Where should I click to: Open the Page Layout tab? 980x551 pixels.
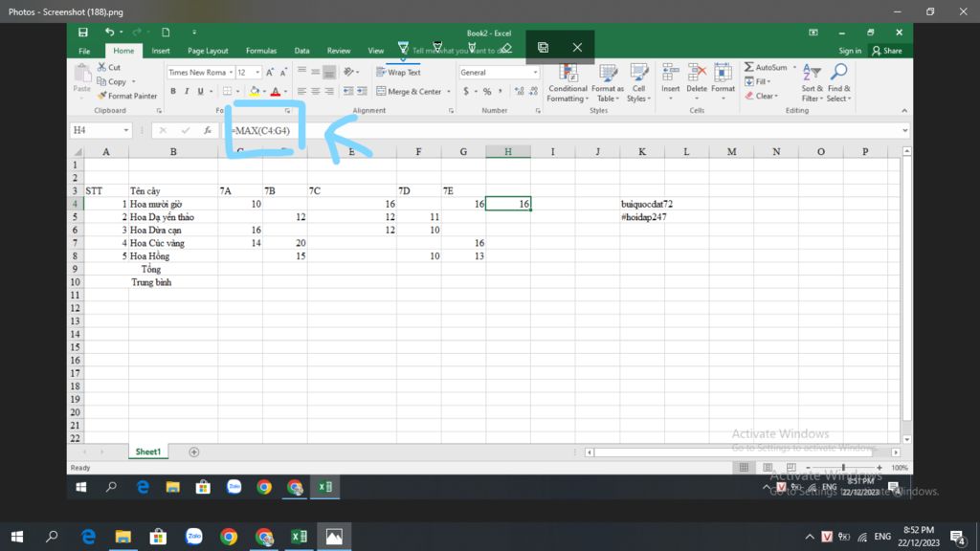coord(208,51)
